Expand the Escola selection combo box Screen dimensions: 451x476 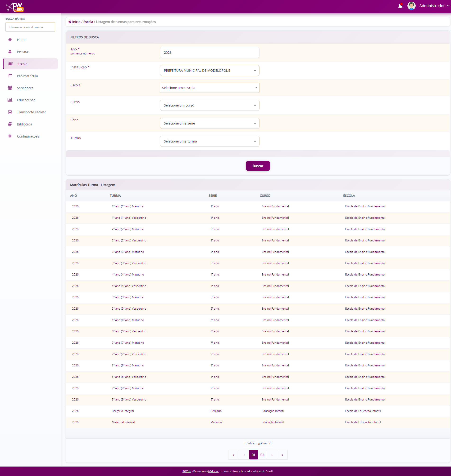click(x=210, y=88)
